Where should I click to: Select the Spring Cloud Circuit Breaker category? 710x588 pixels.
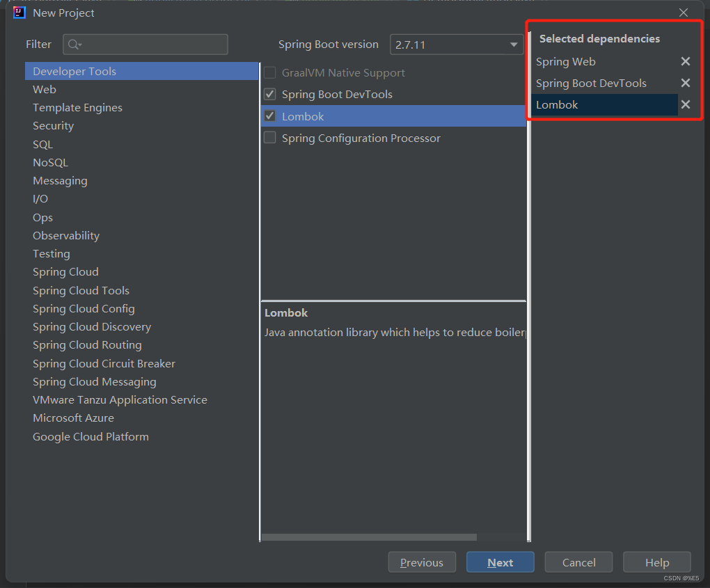(x=142, y=363)
